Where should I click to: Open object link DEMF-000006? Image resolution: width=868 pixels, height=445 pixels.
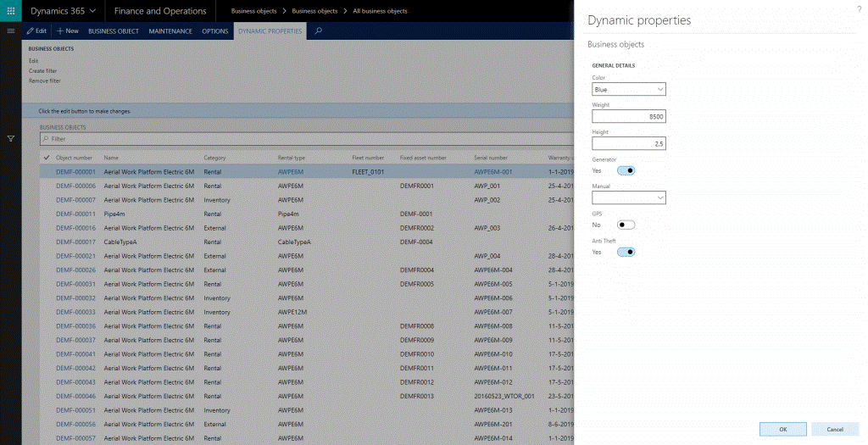pos(75,186)
